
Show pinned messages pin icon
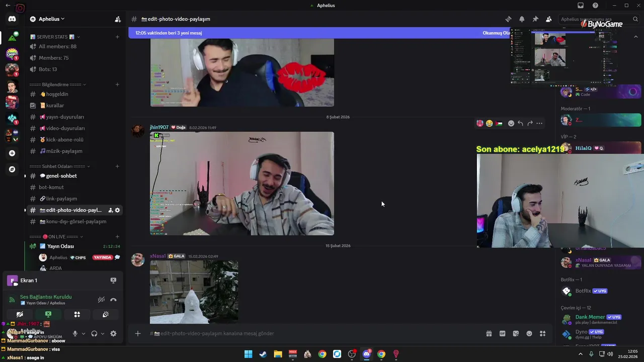tap(535, 19)
